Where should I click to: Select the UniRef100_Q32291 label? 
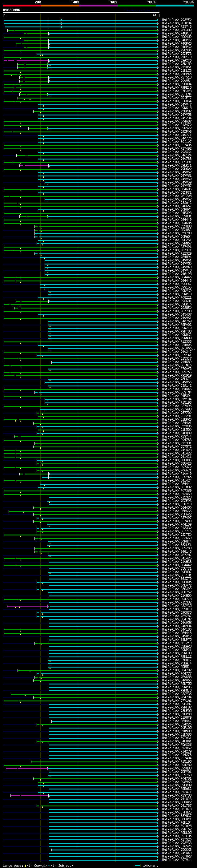pos(177,416)
